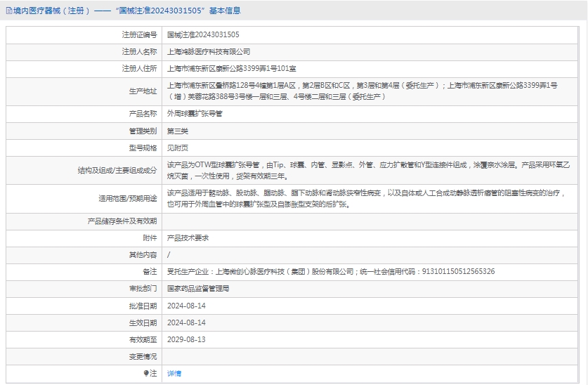
Task: Click the 批准日期 row label
Action: 143,306
